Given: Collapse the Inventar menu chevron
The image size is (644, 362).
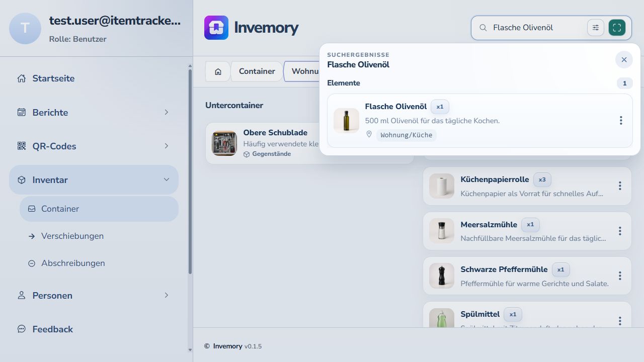Looking at the screenshot, I should [166, 179].
